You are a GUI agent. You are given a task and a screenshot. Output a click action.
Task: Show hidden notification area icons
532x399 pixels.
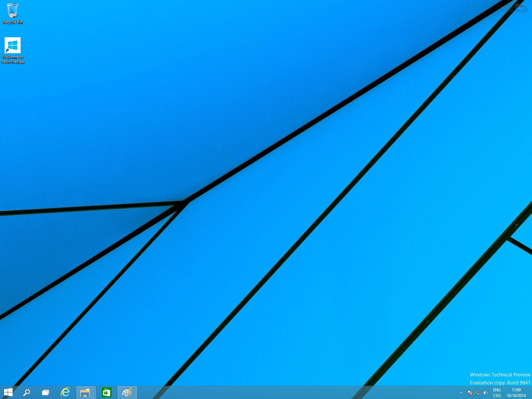coord(461,393)
